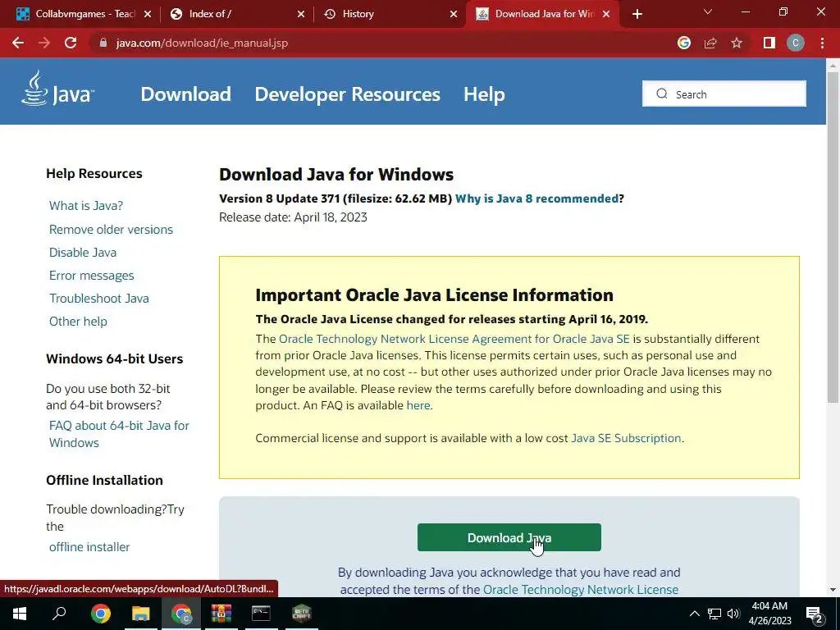Open Windows taskbar search
Screen dimensions: 840x630
click(59, 614)
